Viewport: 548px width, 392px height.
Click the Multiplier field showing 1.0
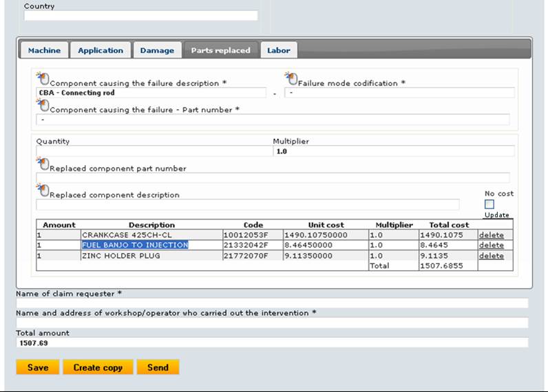click(394, 151)
